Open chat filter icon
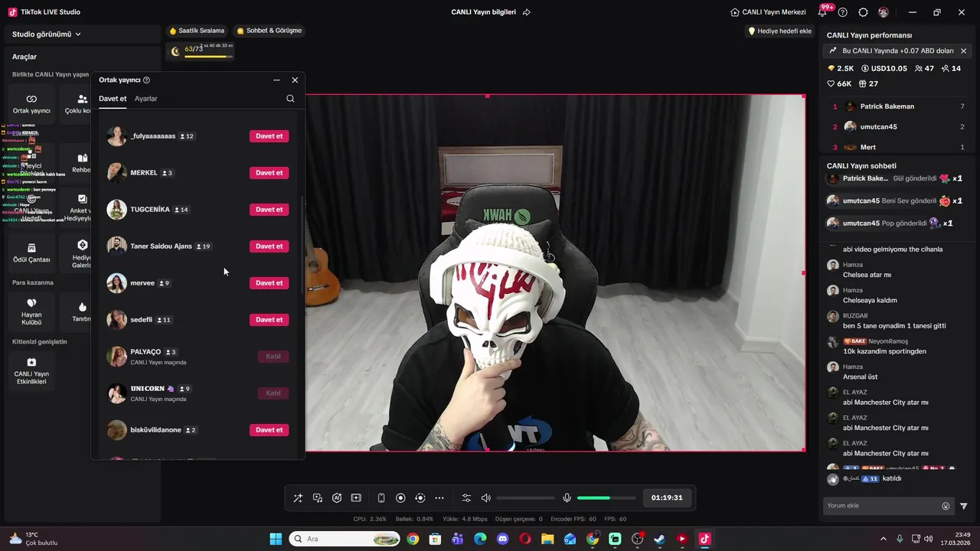The width and height of the screenshot is (980, 551). 964,506
